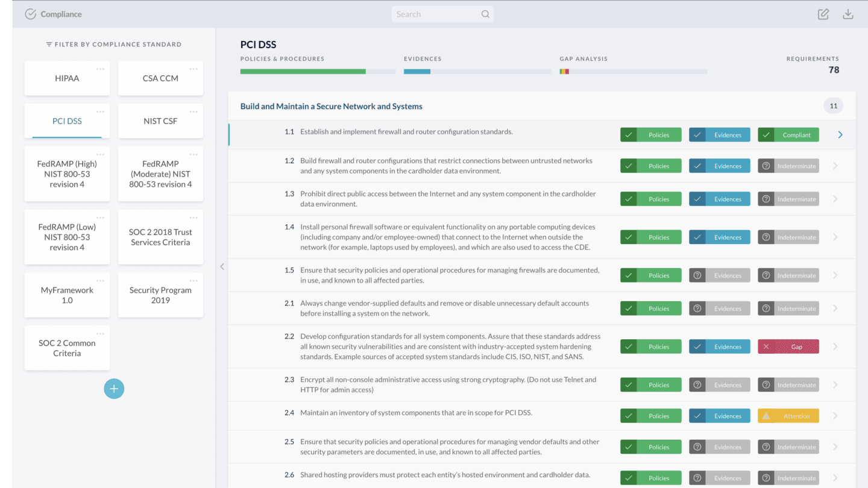Toggle Policies check for requirement 1.2
Screen dimensions: 868x488
pos(629,166)
